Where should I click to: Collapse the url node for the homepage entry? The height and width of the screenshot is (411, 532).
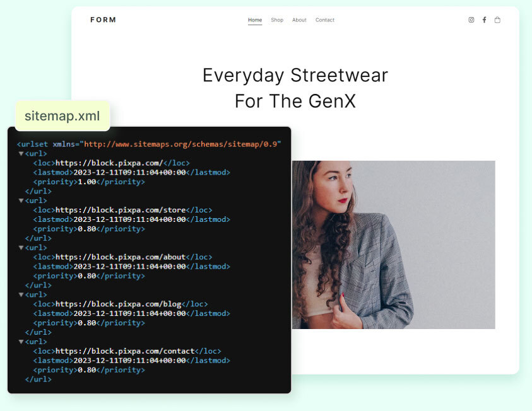(21, 154)
